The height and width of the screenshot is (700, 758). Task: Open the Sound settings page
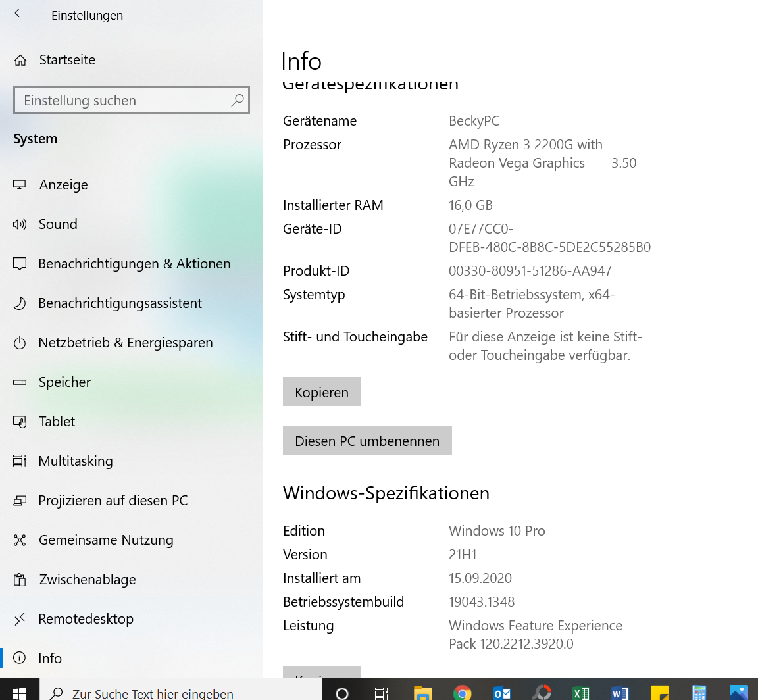tap(132, 224)
